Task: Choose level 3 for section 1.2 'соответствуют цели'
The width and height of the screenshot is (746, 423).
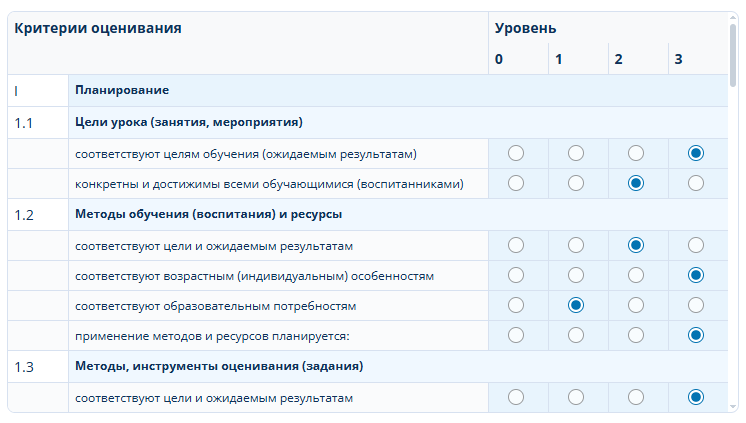Action: click(x=696, y=245)
